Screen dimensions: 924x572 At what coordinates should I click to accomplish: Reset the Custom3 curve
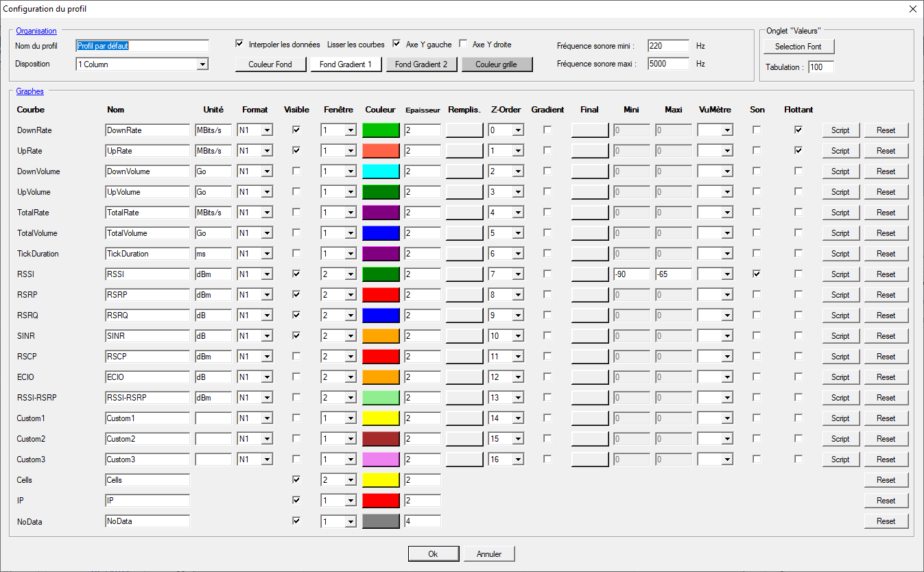[886, 459]
